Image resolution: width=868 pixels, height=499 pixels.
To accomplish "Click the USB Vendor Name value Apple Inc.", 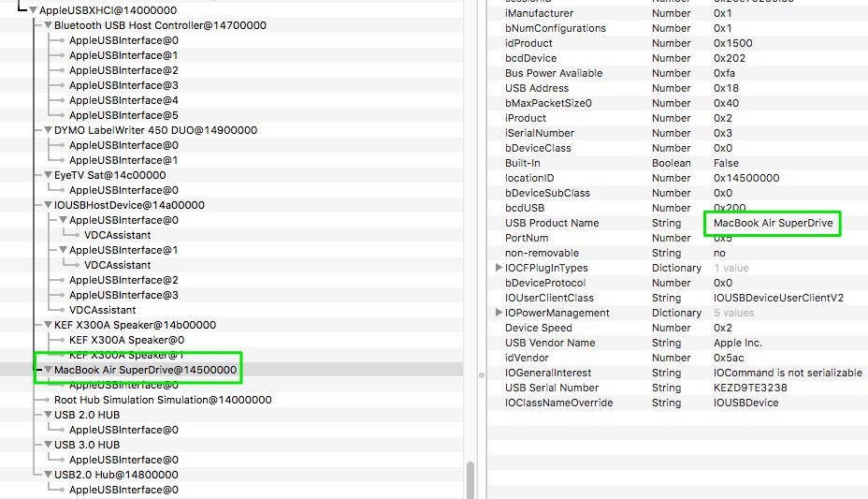I will (737, 343).
